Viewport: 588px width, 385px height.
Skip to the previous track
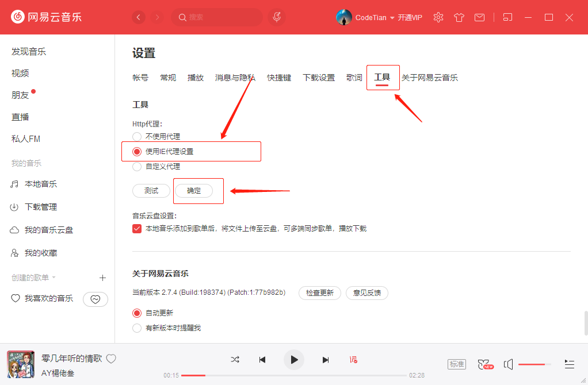pyautogui.click(x=262, y=360)
